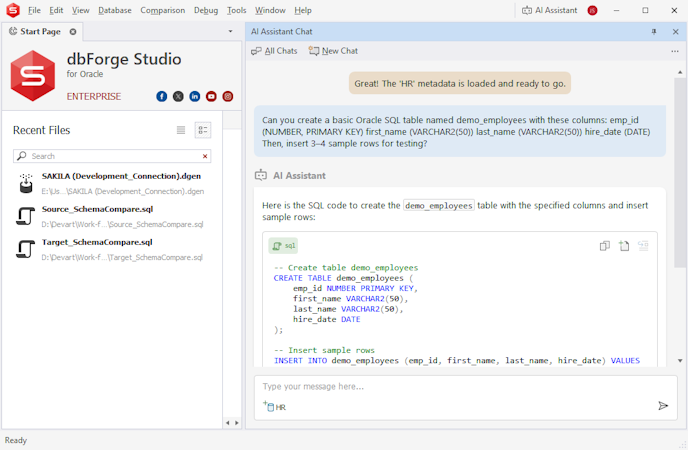Toggle word wrap in the code block
This screenshot has height=450, width=688.
(643, 246)
